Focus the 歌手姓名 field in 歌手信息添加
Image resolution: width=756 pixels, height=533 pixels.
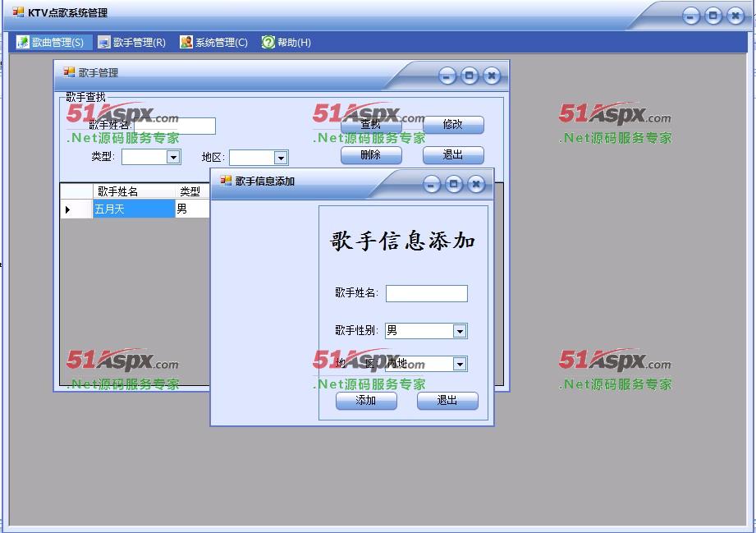point(427,293)
